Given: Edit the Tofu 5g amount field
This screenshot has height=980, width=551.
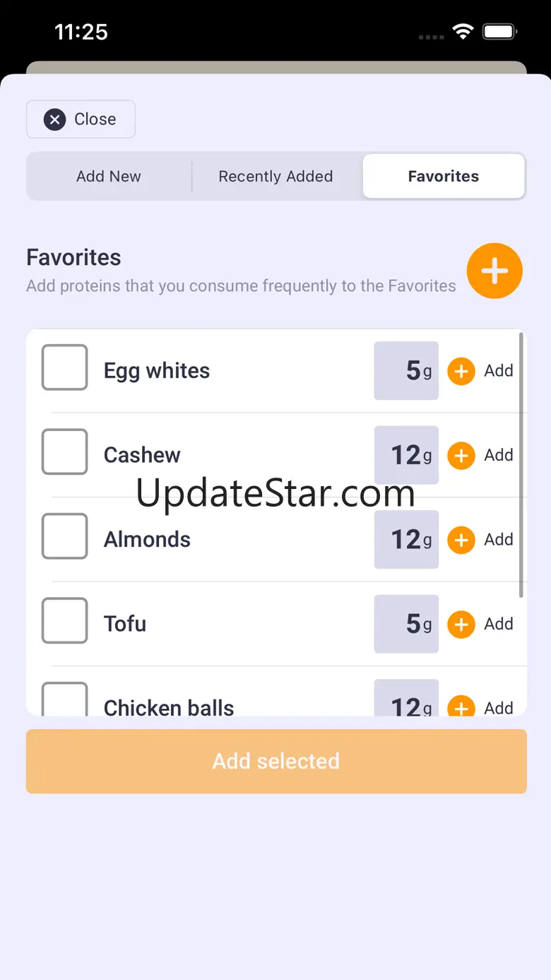Looking at the screenshot, I should tap(406, 624).
